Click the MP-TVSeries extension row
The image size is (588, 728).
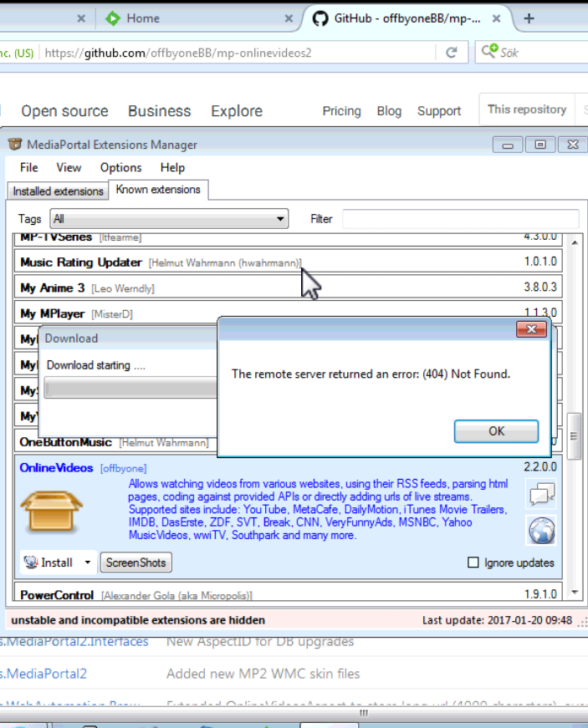point(288,239)
